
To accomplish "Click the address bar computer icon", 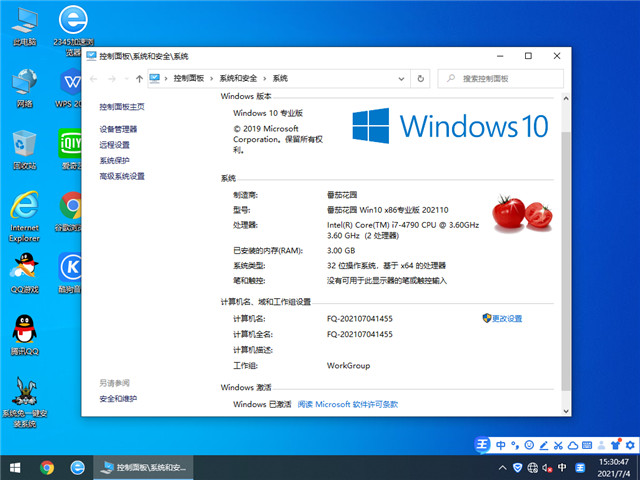I will pos(155,78).
